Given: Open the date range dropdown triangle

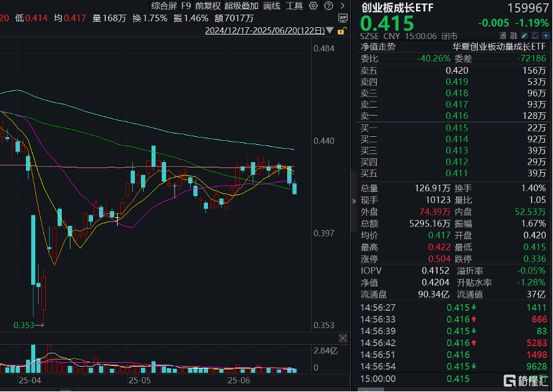Looking at the screenshot, I should (330, 31).
